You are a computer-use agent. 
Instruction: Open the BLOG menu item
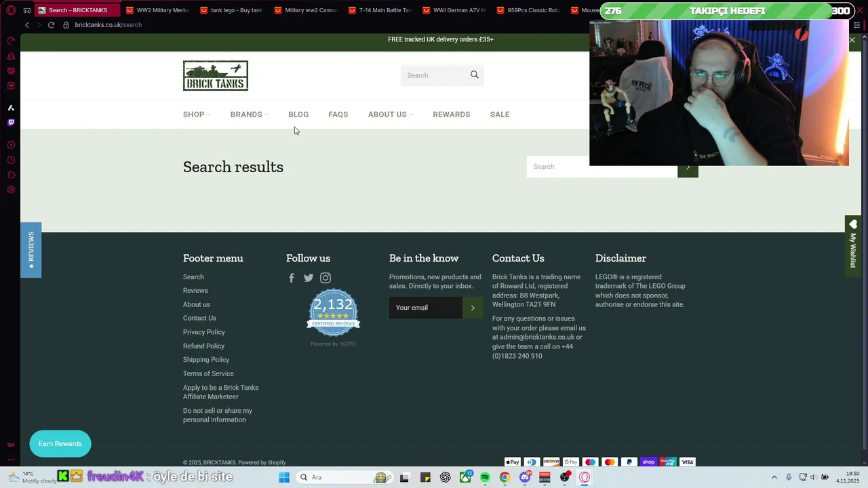(298, 115)
